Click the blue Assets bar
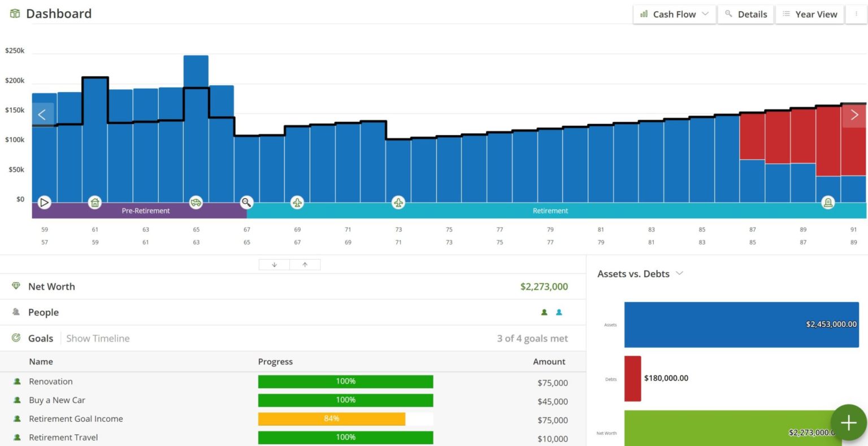This screenshot has width=868, height=446. click(741, 325)
